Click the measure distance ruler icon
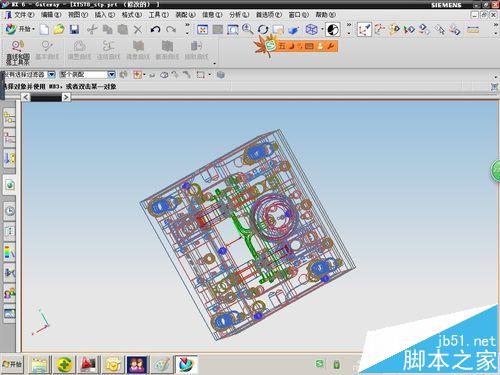Image resolution: width=500 pixels, height=375 pixels. [x=473, y=30]
